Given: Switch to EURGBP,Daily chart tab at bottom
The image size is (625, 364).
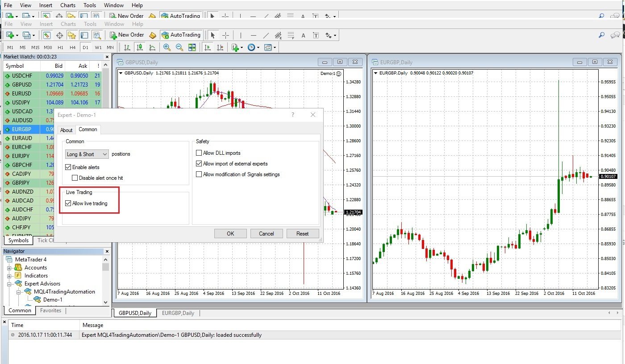Looking at the screenshot, I should coord(178,313).
